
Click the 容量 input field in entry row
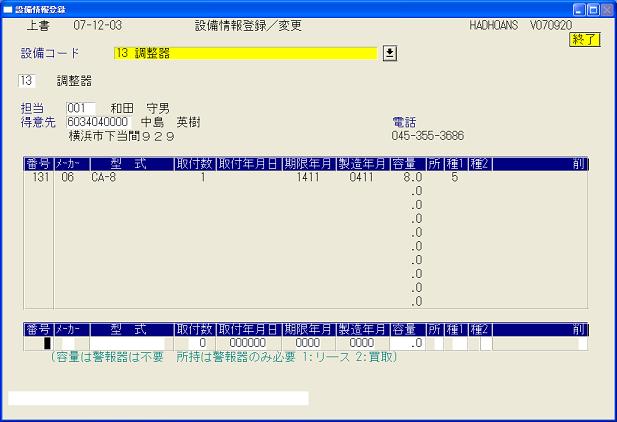coord(408,344)
